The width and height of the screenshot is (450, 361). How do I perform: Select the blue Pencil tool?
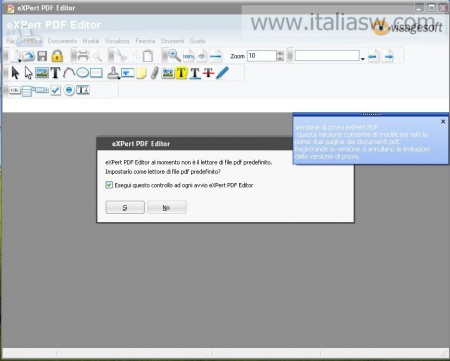click(222, 73)
